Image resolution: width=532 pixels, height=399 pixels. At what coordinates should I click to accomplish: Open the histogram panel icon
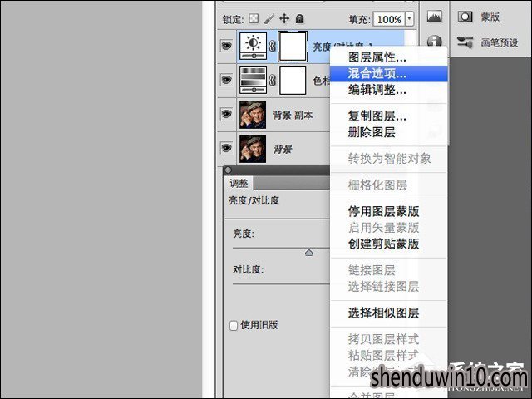point(434,17)
